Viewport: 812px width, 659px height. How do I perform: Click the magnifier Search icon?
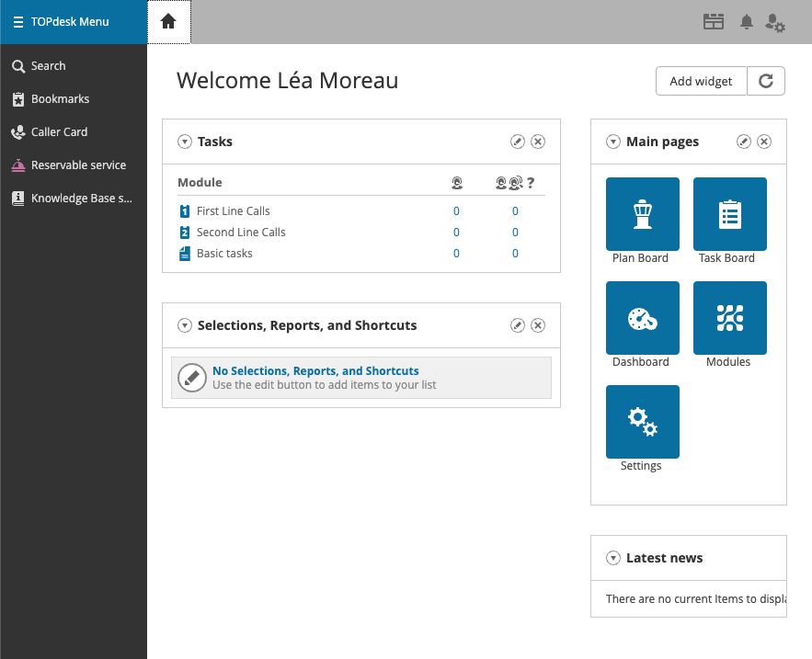pyautogui.click(x=18, y=66)
